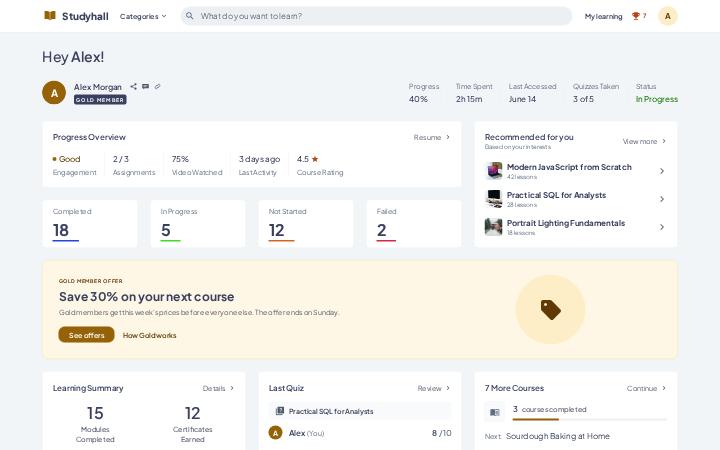Click chevron for Modern JavaScript from Scratch

point(662,171)
